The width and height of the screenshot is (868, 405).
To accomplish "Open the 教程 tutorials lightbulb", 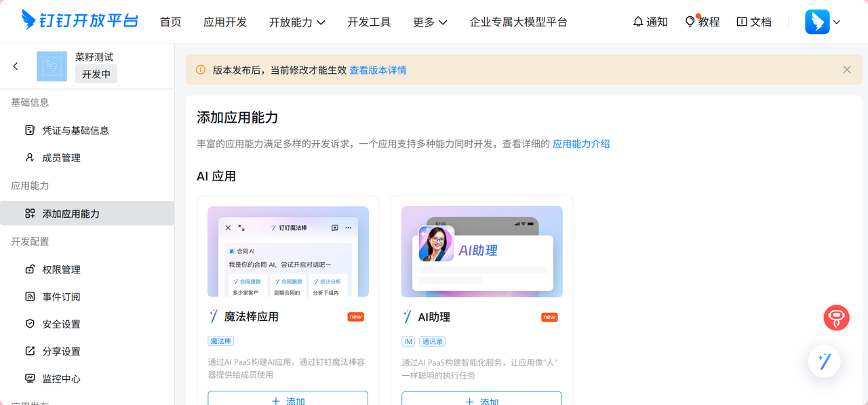I will 702,22.
